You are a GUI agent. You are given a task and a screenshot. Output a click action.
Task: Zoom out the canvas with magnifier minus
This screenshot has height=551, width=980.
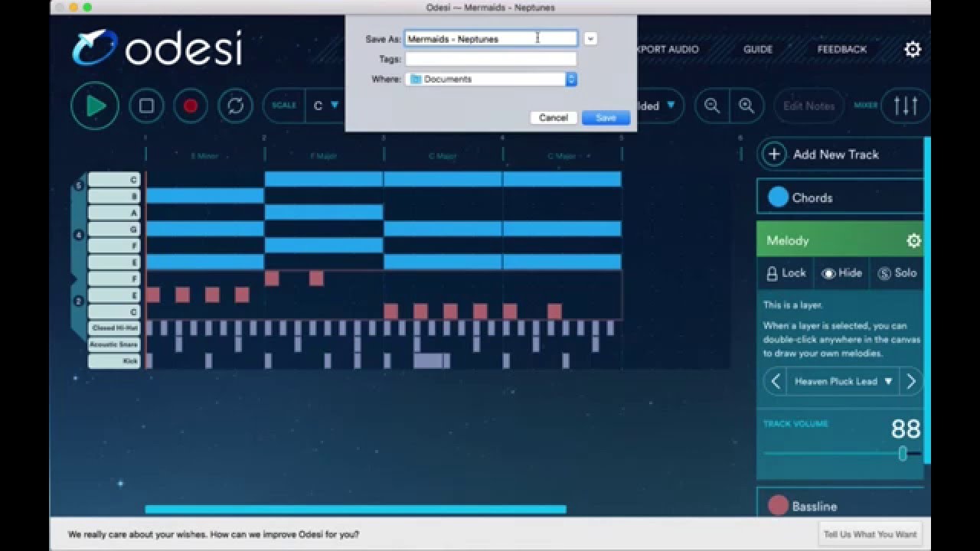tap(712, 106)
